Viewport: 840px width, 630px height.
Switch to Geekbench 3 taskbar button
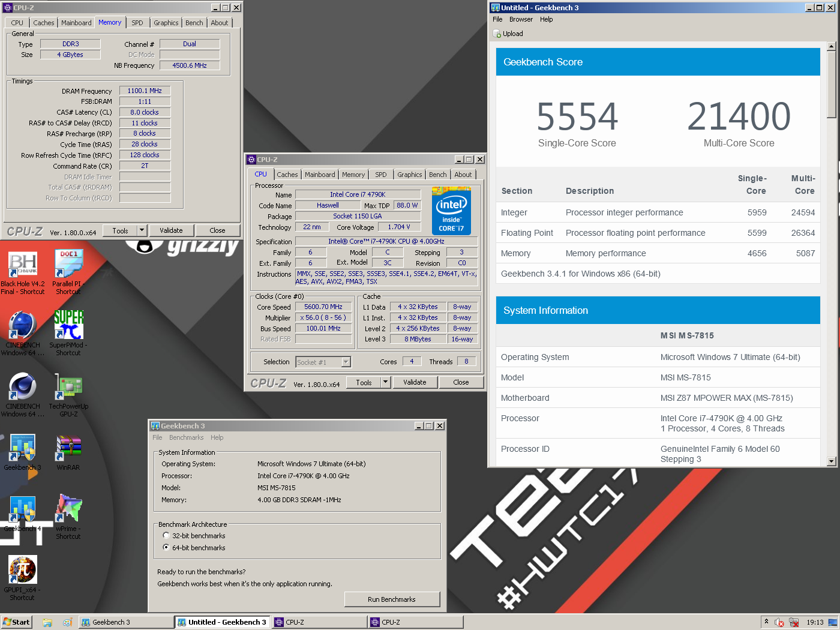tap(126, 622)
